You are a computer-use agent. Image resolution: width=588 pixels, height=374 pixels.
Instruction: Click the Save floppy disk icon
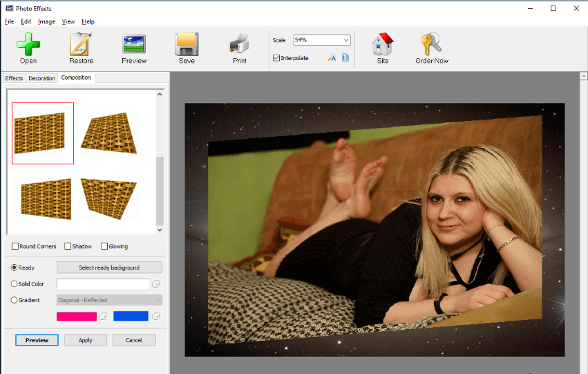187,44
